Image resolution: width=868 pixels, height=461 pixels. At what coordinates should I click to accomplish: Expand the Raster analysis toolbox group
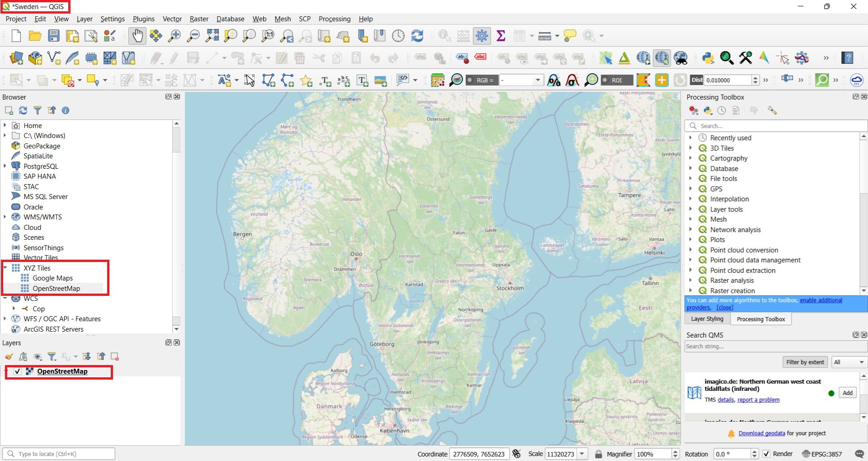[x=690, y=280]
